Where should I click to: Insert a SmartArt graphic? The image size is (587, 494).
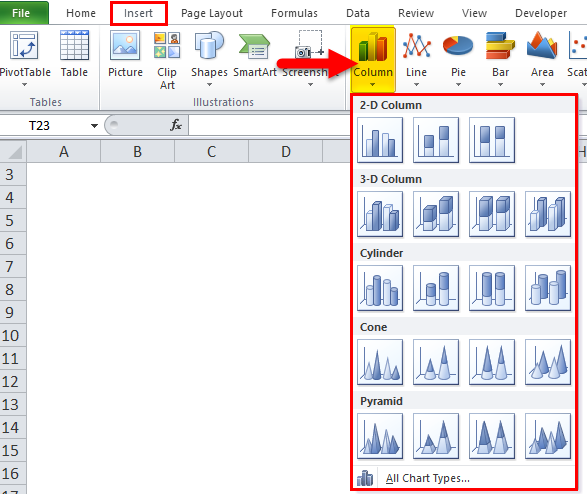coord(255,54)
